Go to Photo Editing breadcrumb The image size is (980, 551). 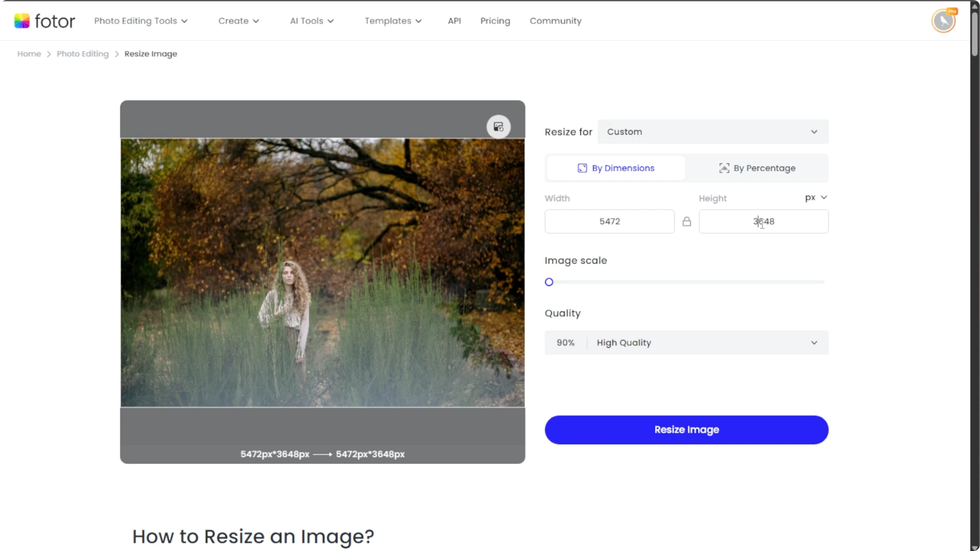(83, 54)
